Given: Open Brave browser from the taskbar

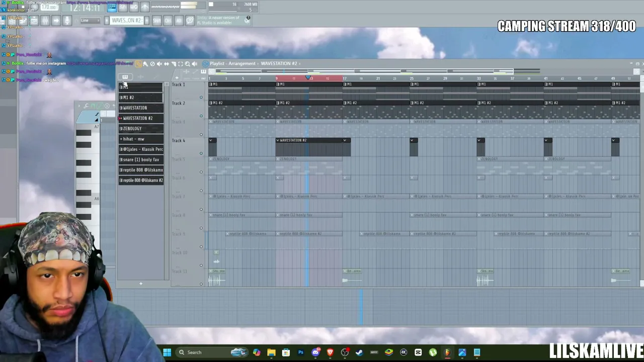Looking at the screenshot, I should click(330, 352).
